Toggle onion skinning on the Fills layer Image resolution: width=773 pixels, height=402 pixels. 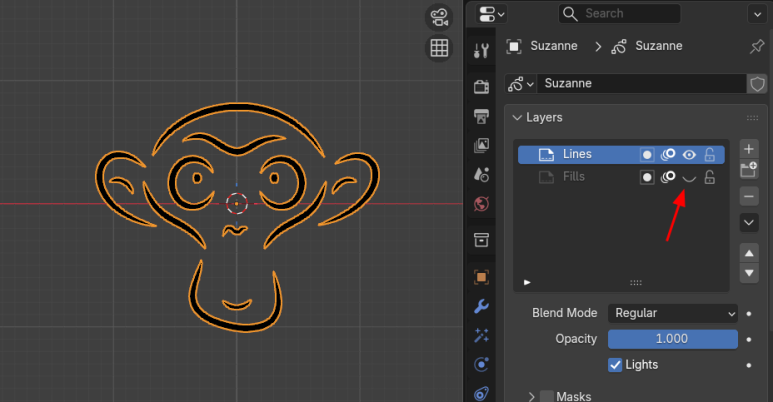668,177
